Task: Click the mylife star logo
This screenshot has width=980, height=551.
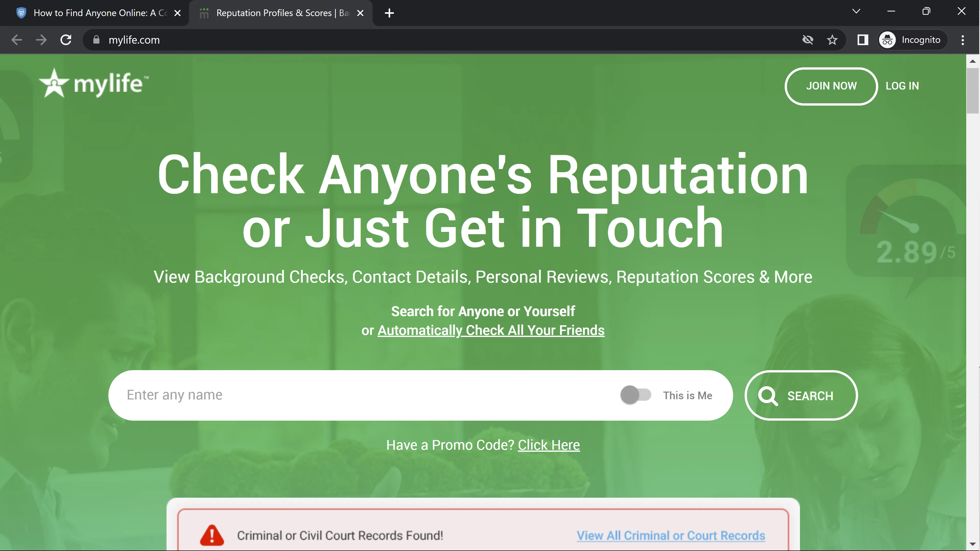Action: (54, 83)
